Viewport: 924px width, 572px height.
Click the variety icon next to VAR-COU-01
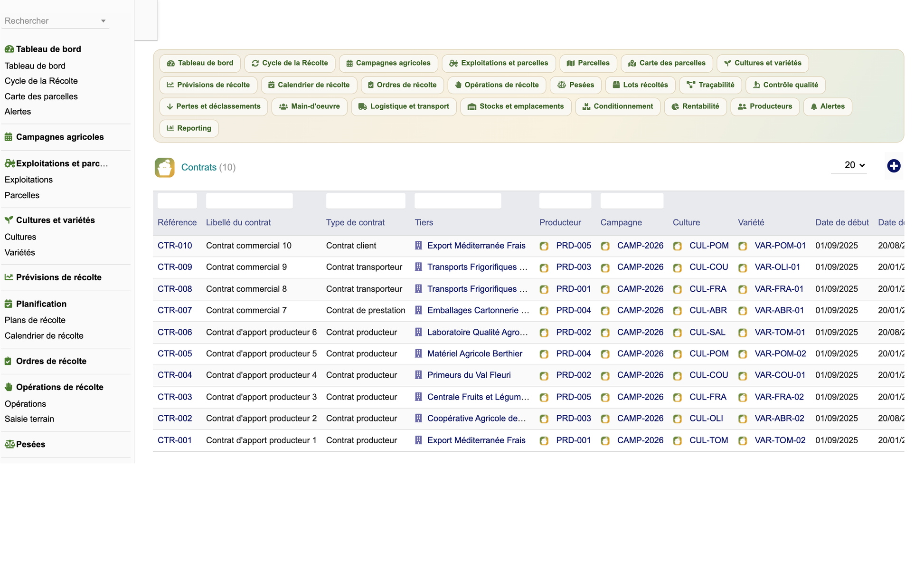[x=743, y=376]
